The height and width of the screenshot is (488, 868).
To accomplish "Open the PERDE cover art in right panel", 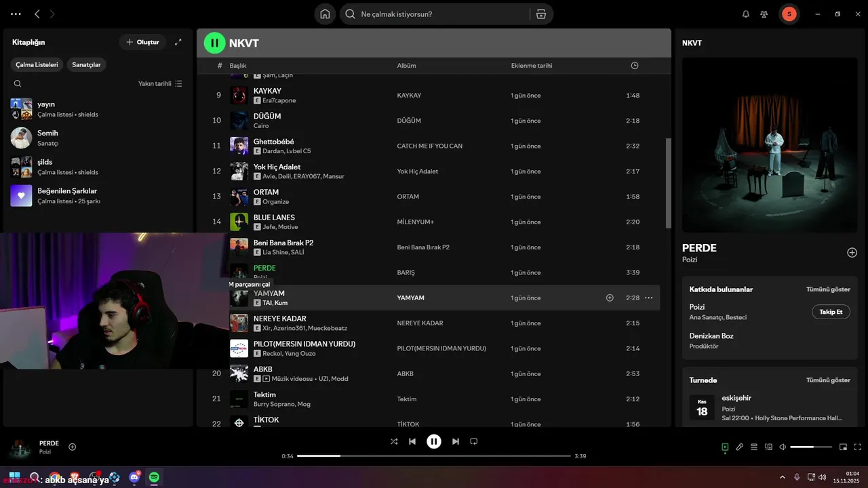I will coord(770,145).
